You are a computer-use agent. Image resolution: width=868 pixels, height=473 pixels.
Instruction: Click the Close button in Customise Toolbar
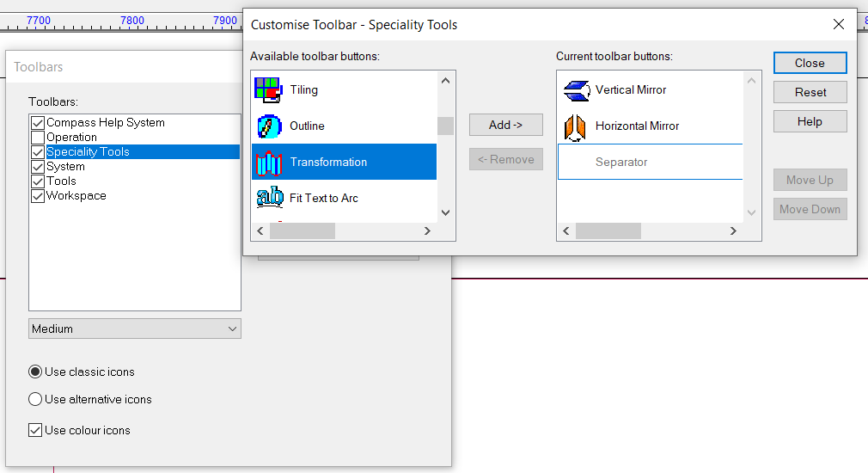[810, 63]
